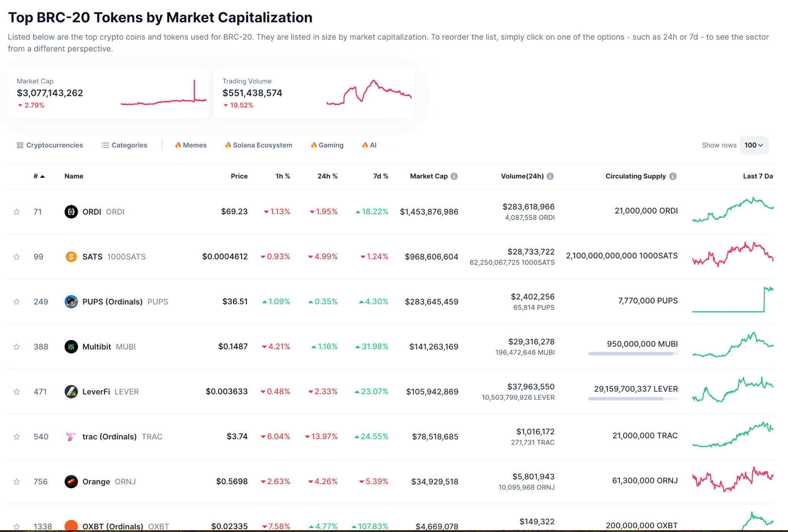Screen dimensions: 788x532
Task: Open SATS last 7 days sparkline
Action: click(733, 254)
